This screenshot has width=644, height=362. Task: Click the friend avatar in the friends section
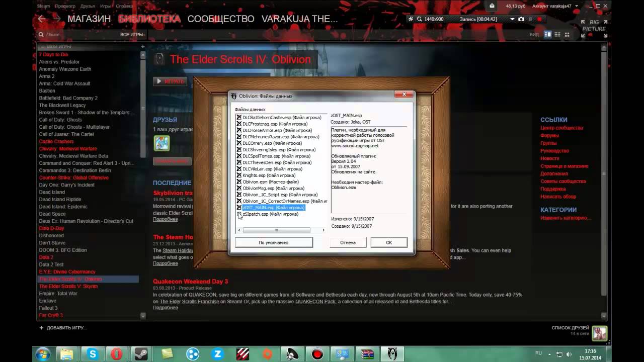[162, 143]
